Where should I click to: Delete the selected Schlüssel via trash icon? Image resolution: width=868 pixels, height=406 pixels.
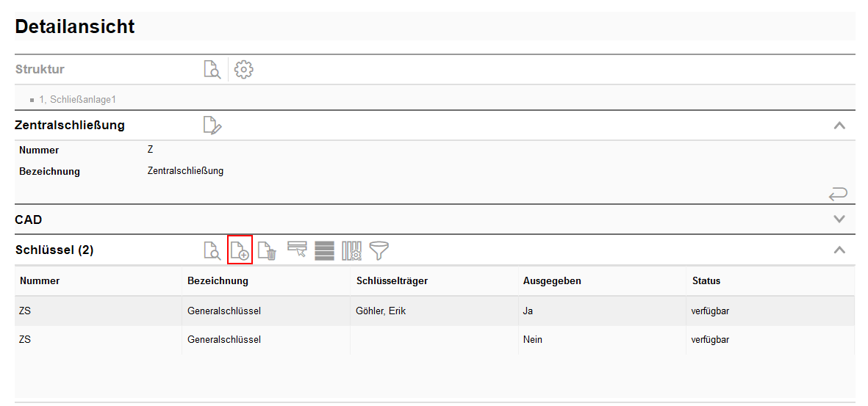tap(268, 250)
